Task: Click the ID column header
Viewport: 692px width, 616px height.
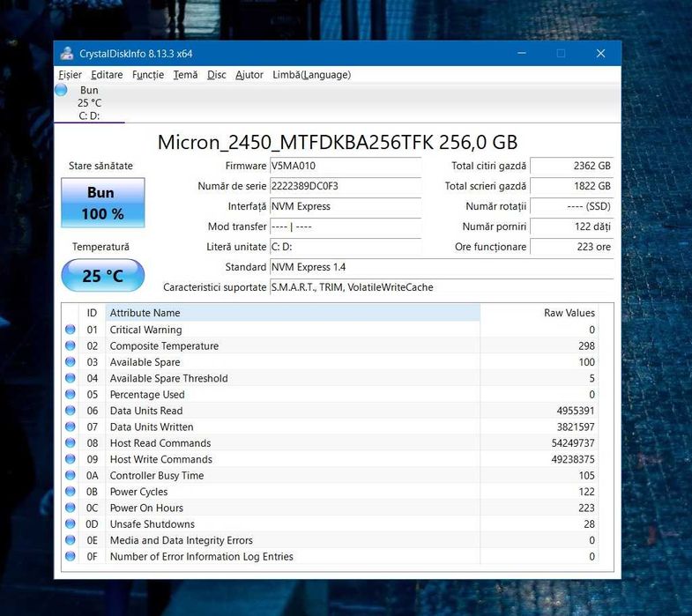Action: tap(92, 313)
